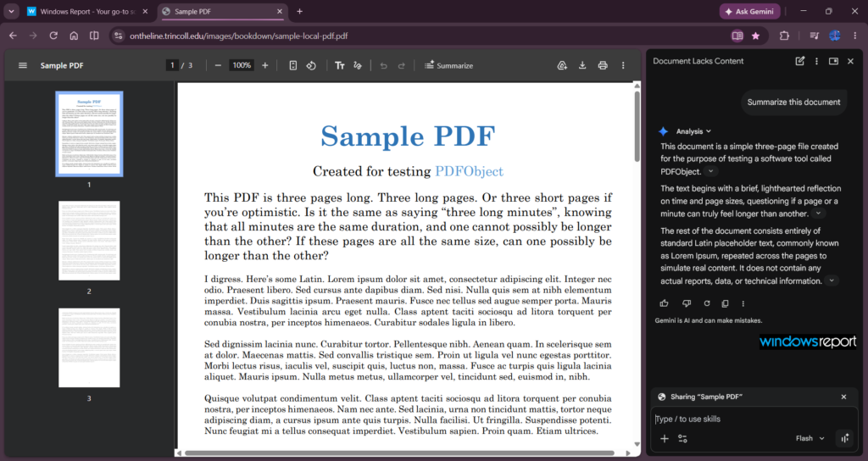Zoom in with the plus button
The image size is (868, 461).
pyautogui.click(x=265, y=65)
